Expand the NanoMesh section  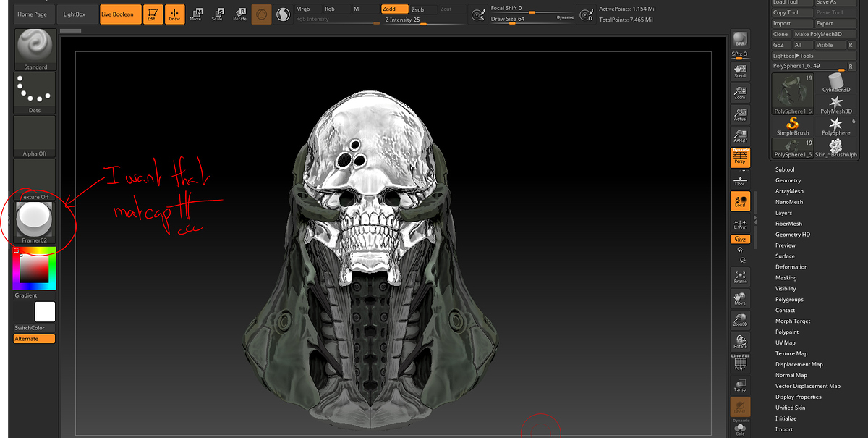(x=789, y=202)
